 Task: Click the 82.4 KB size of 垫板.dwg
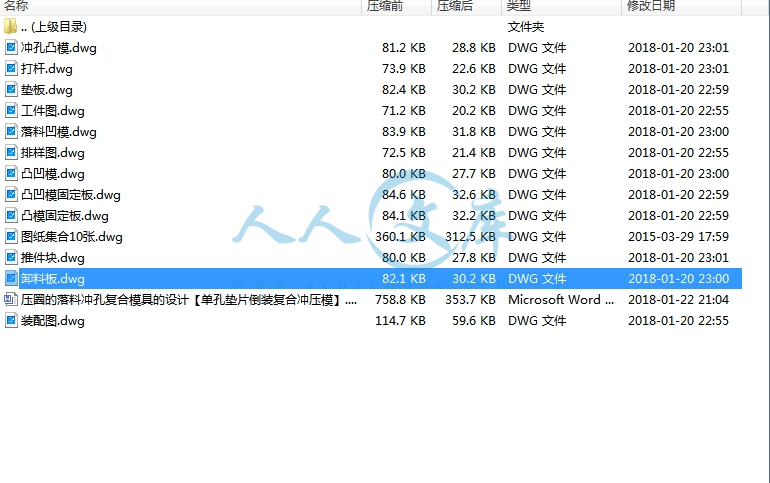(x=404, y=90)
